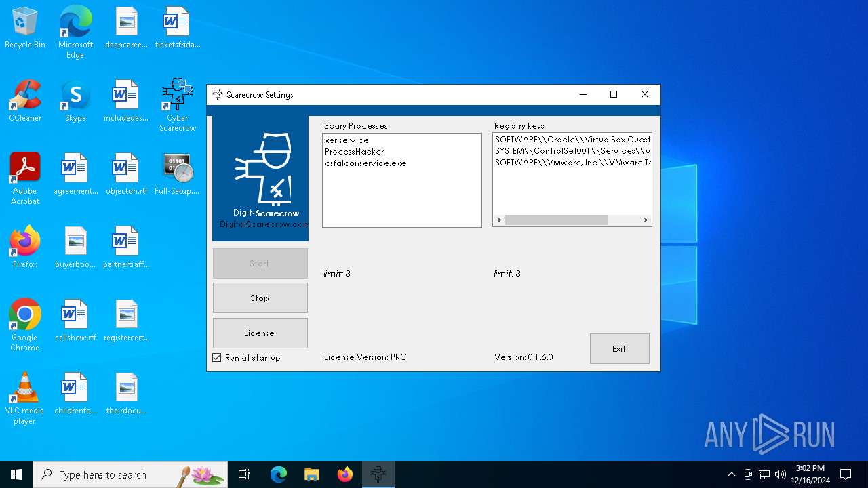Open the notification center icon
Screen dimensions: 868x488
click(x=846, y=474)
